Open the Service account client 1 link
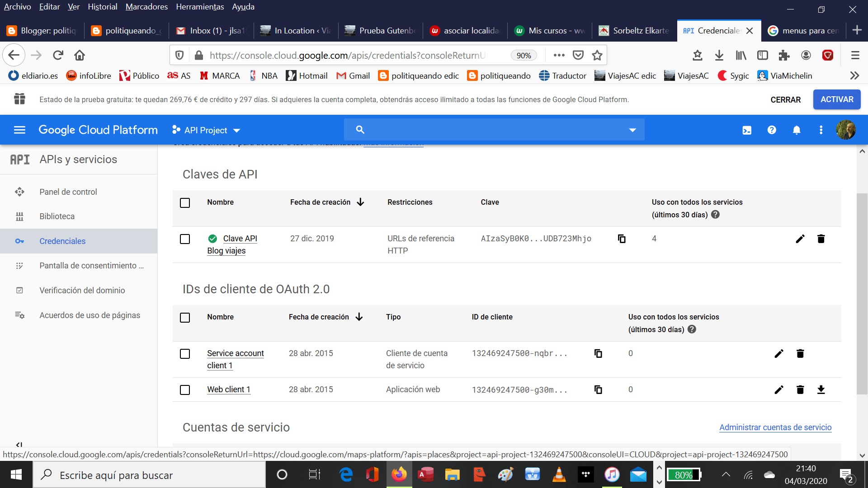 tap(236, 359)
